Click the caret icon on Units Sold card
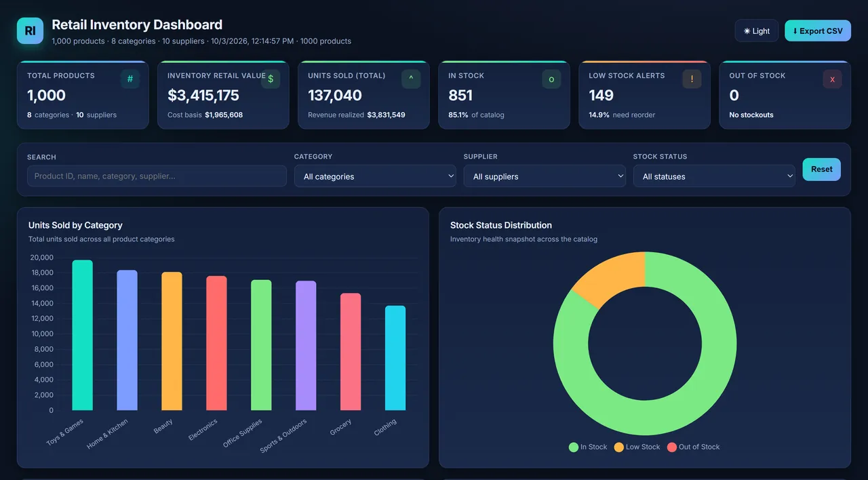 pyautogui.click(x=411, y=79)
